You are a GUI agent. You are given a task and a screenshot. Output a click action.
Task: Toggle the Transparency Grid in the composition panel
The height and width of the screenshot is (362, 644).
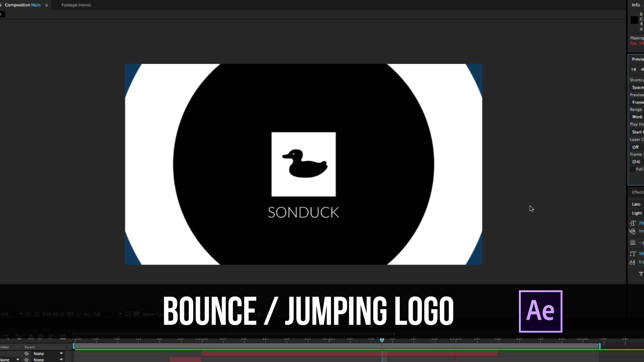tap(137, 314)
